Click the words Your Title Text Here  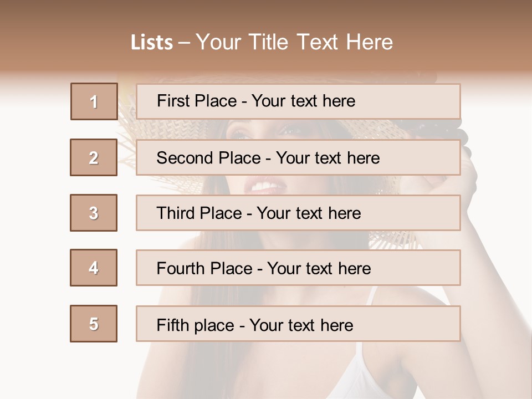[x=294, y=42]
